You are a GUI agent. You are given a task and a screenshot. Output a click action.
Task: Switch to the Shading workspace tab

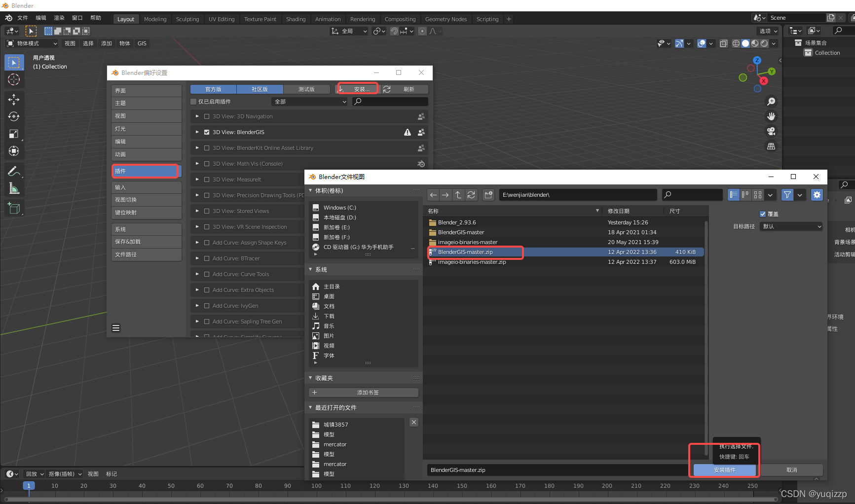coord(296,19)
